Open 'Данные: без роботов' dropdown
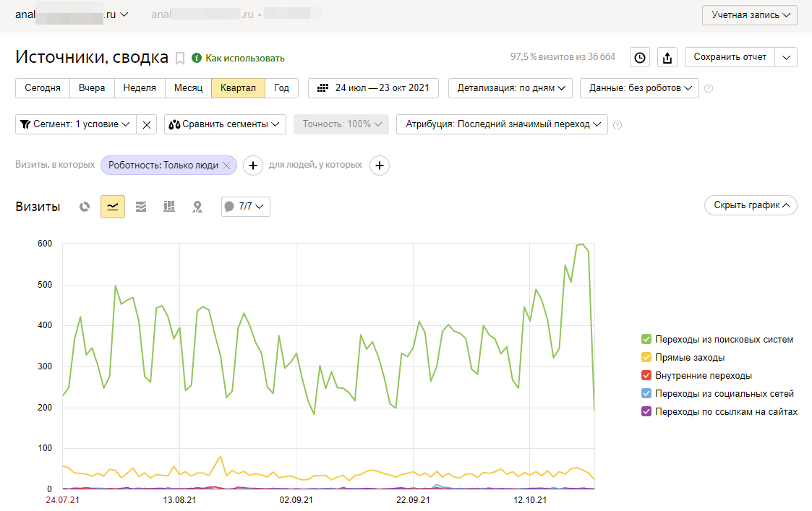 coord(639,88)
